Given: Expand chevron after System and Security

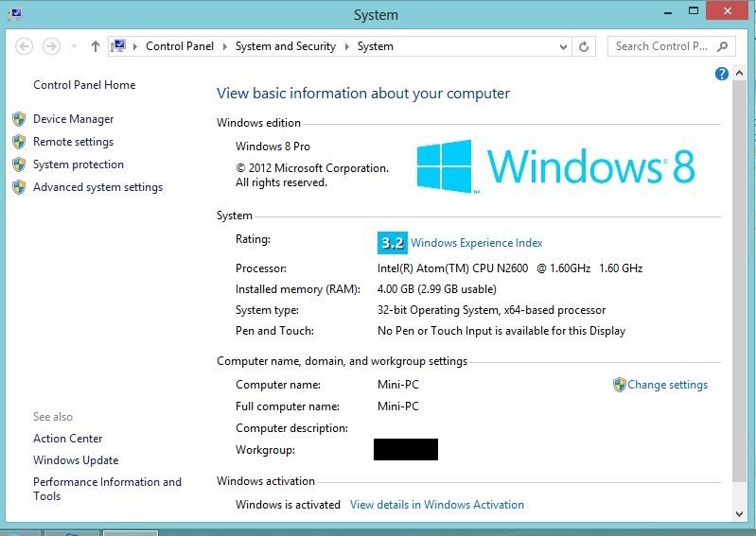Looking at the screenshot, I should coord(346,46).
